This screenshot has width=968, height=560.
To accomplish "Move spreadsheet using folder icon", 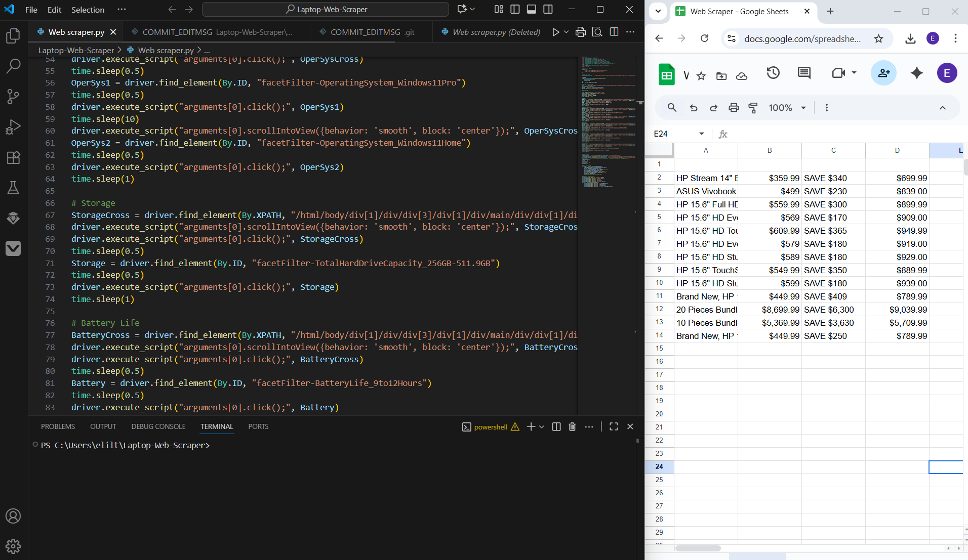I will tap(721, 76).
